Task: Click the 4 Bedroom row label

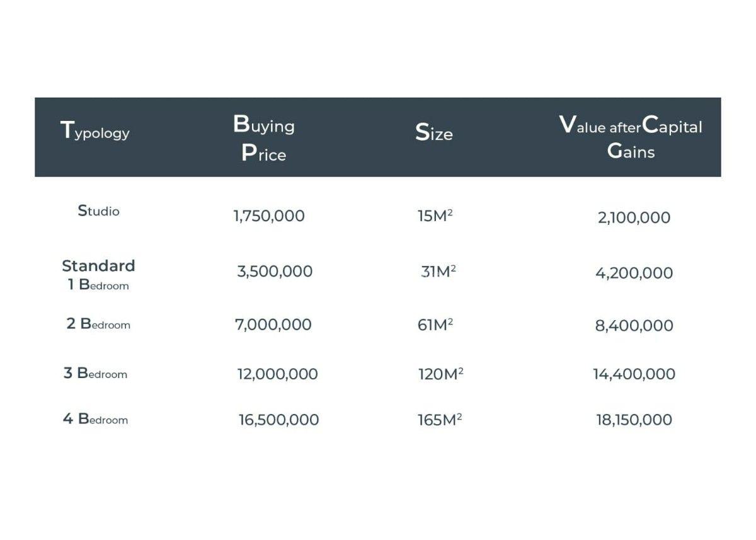Action: [95, 420]
